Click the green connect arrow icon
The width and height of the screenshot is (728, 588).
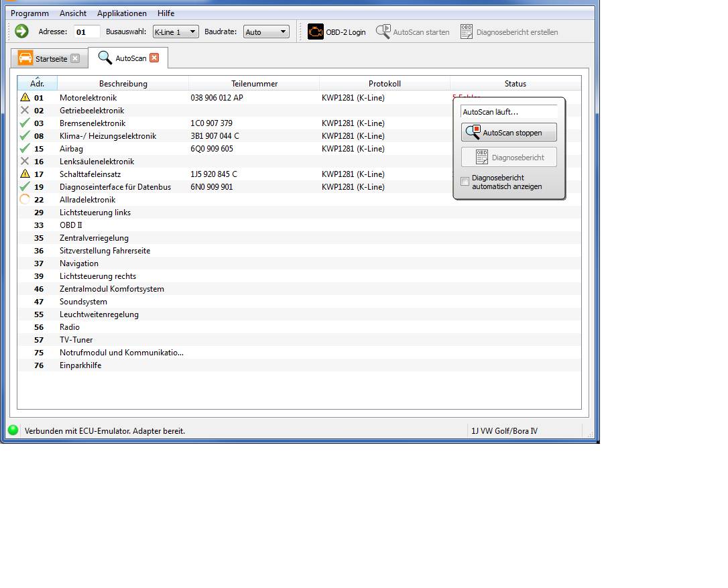point(21,32)
